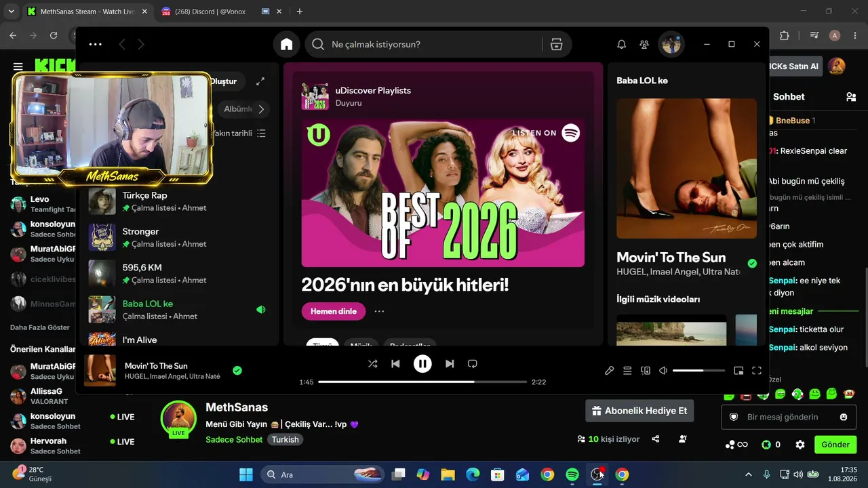Share the Kick stream
868x488 pixels.
click(656, 439)
